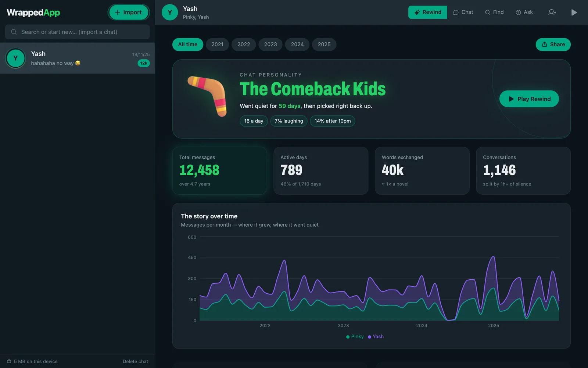
Task: Click the Yash avatar in chat list
Action: [15, 58]
